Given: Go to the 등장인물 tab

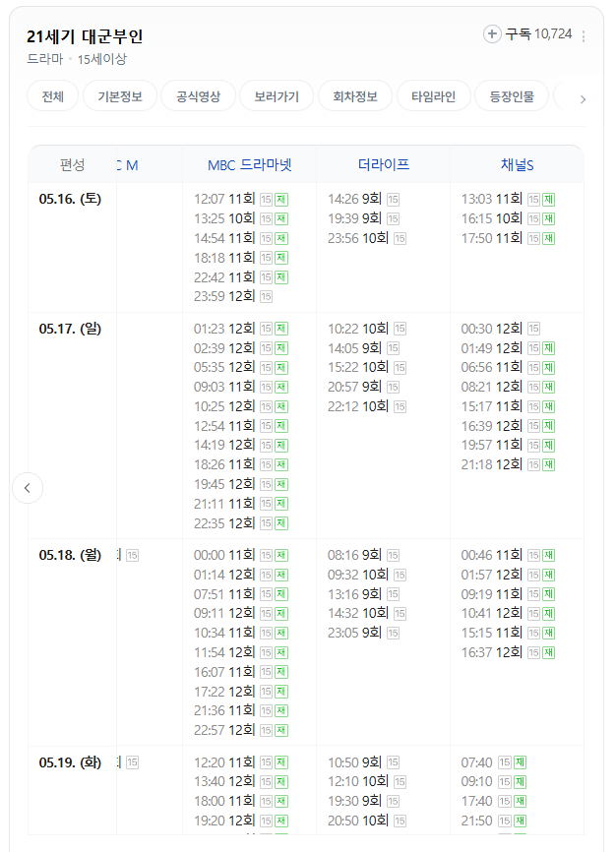Looking at the screenshot, I should click(512, 96).
